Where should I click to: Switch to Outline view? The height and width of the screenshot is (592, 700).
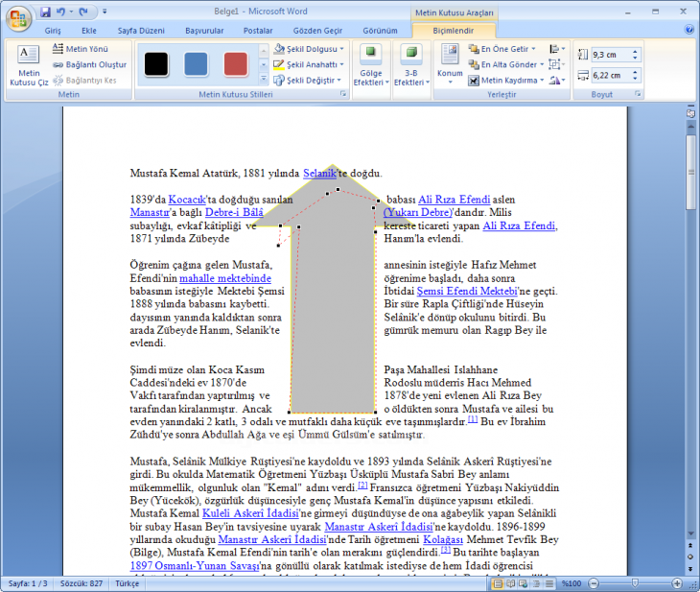tap(536, 583)
